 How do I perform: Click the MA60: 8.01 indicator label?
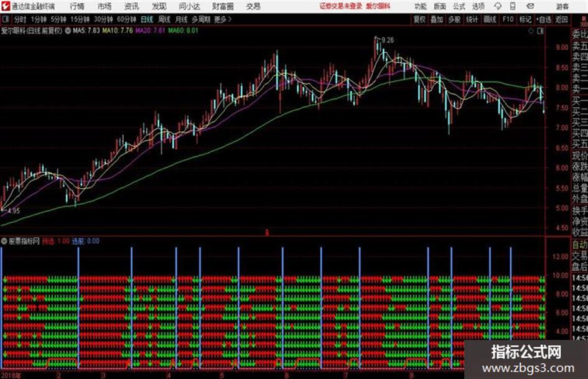tap(183, 30)
